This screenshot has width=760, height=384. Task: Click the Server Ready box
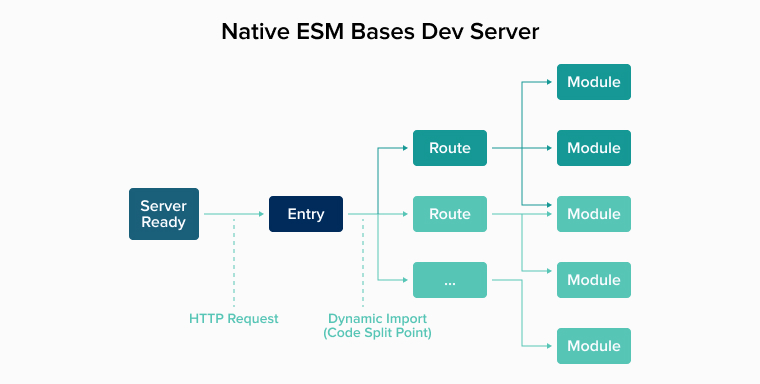[x=164, y=214]
